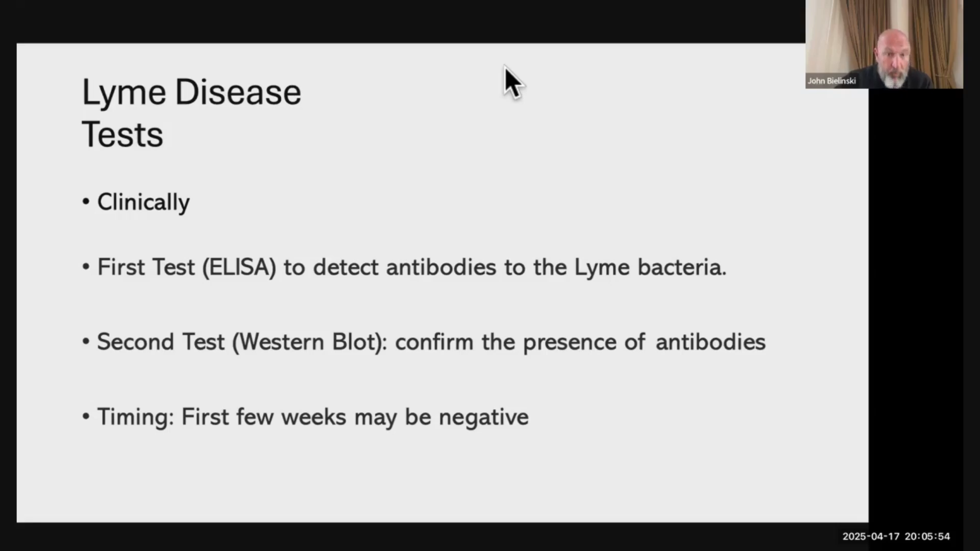Click the words "confirm the presence"
The width and height of the screenshot is (980, 551).
point(505,342)
